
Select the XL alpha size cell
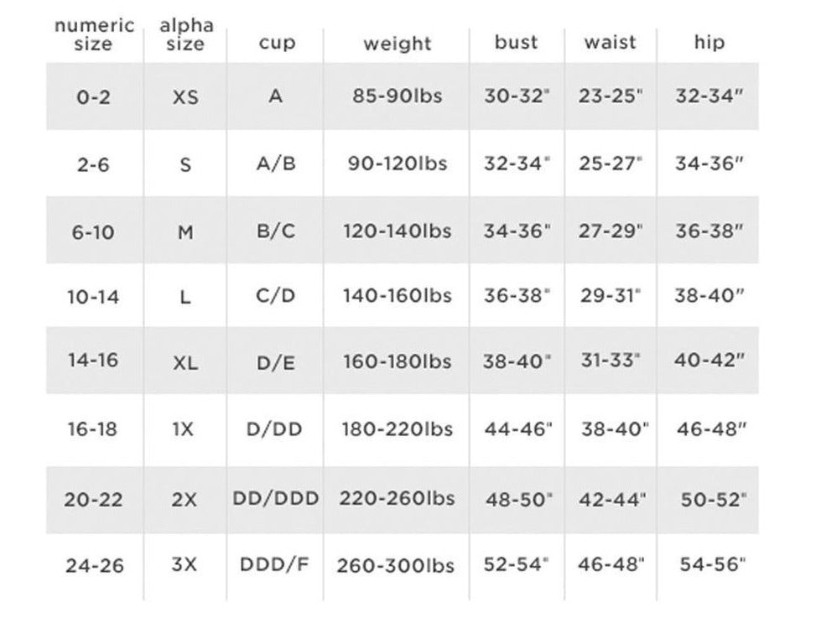(x=185, y=363)
